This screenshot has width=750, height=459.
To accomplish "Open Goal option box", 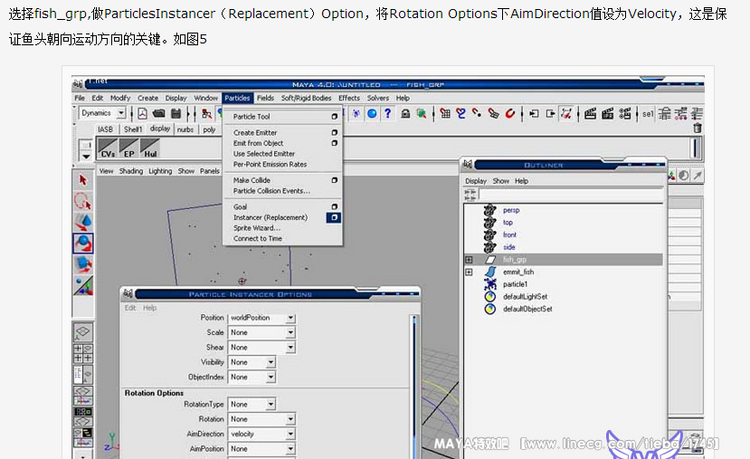I will (334, 207).
